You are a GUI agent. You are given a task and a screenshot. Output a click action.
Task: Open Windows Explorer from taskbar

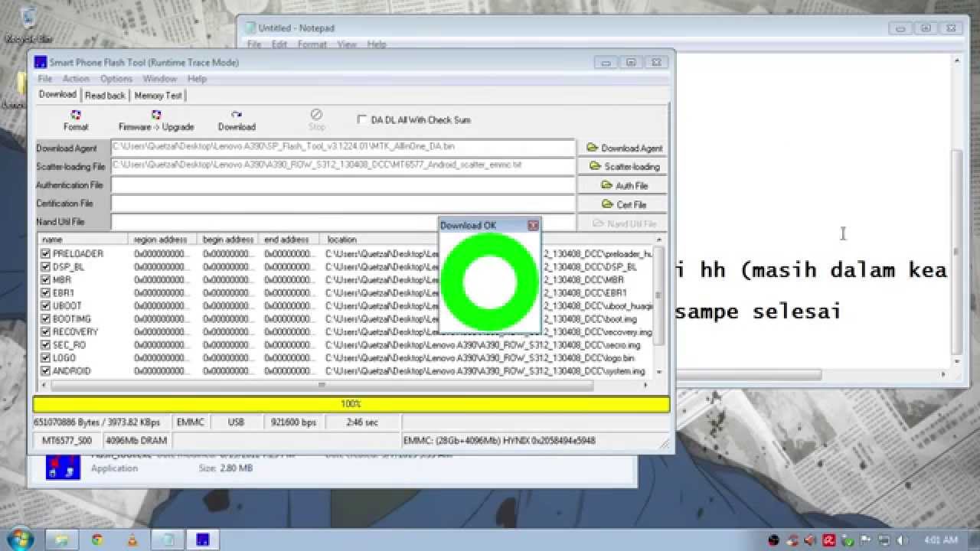click(x=62, y=540)
